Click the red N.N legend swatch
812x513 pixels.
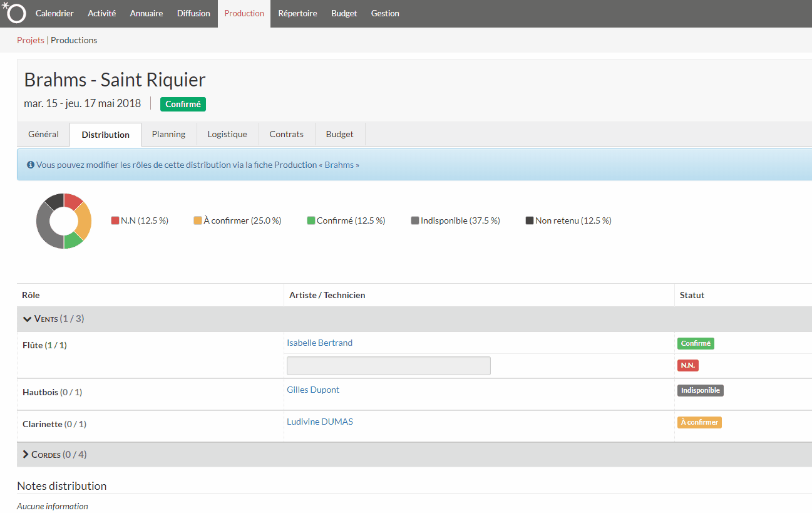[x=115, y=220]
